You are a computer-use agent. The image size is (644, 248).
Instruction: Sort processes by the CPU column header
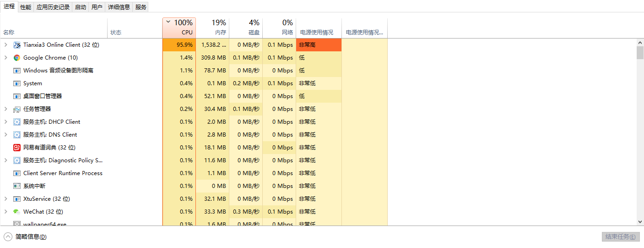(179, 28)
